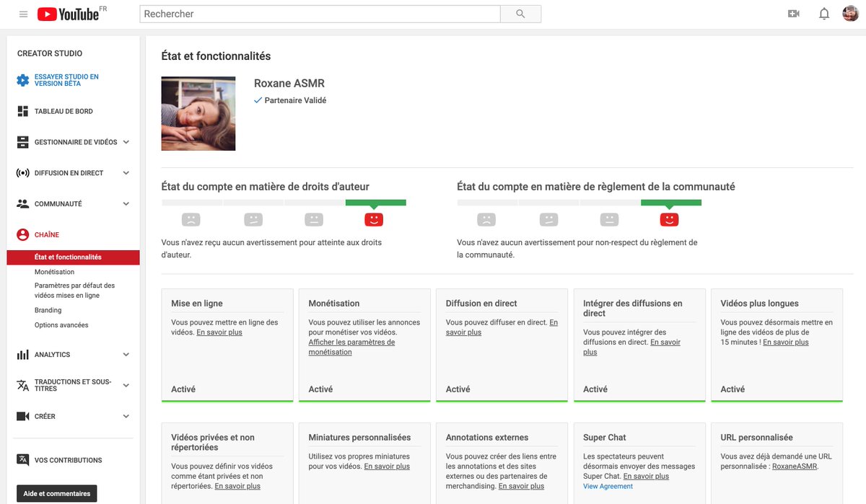
Task: Click the Roxane ASMR channel name
Action: coord(289,84)
